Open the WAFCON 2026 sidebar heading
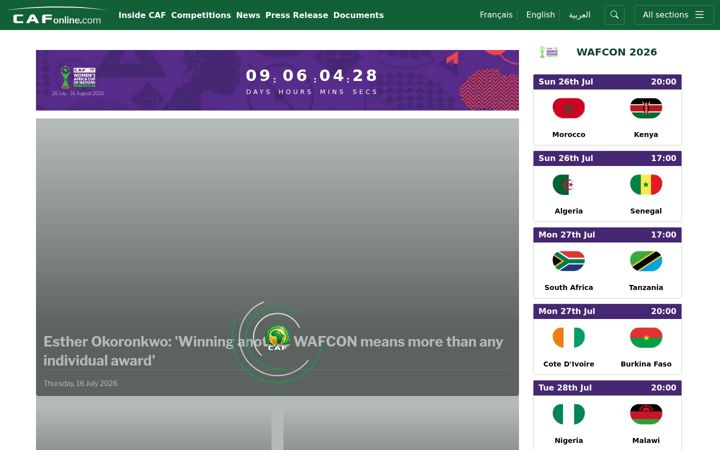 (x=616, y=52)
